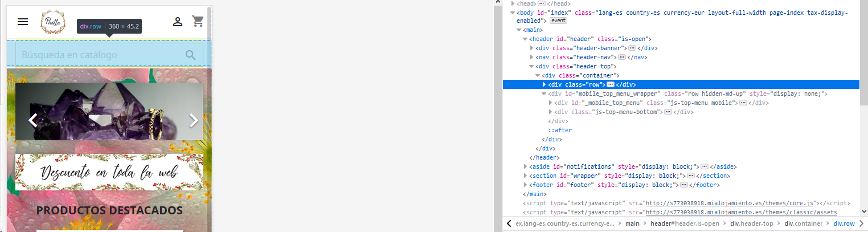
Task: Select the div.header-top breadcrumb
Action: click(x=752, y=224)
